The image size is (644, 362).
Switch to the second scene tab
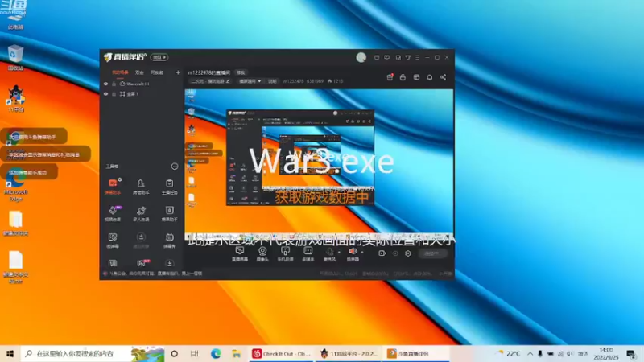139,72
